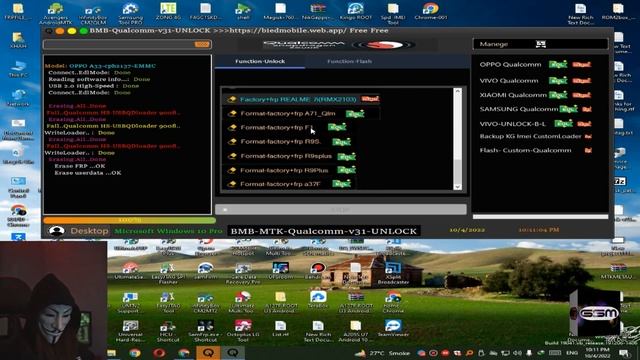Click the orange button in the search field
This screenshot has width=640, height=360.
coord(202,44)
